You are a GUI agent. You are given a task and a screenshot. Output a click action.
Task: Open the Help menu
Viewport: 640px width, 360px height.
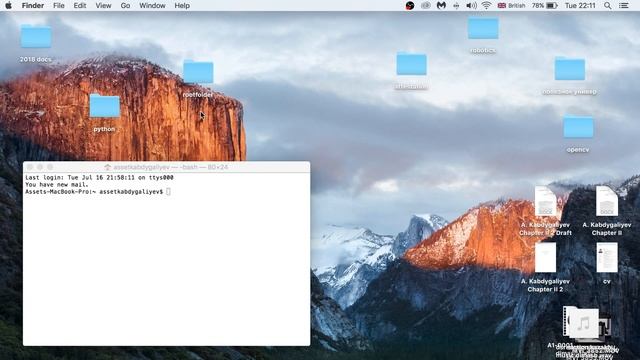pos(182,6)
